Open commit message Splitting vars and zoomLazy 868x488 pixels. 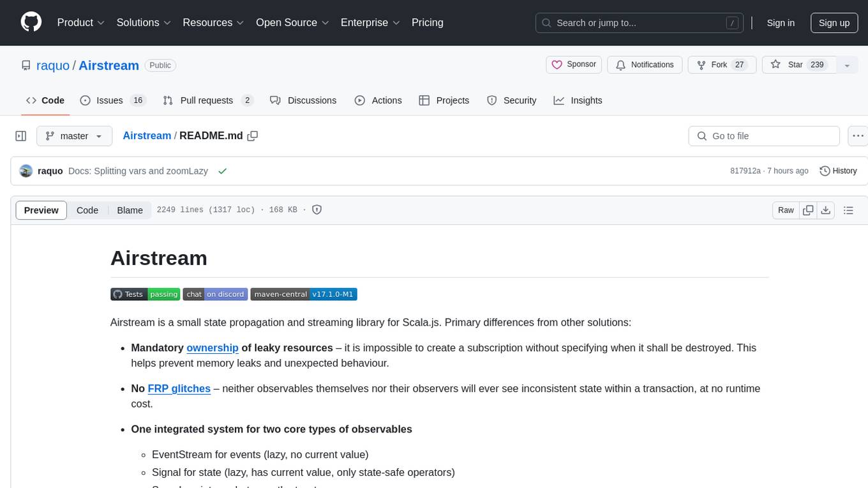138,171
